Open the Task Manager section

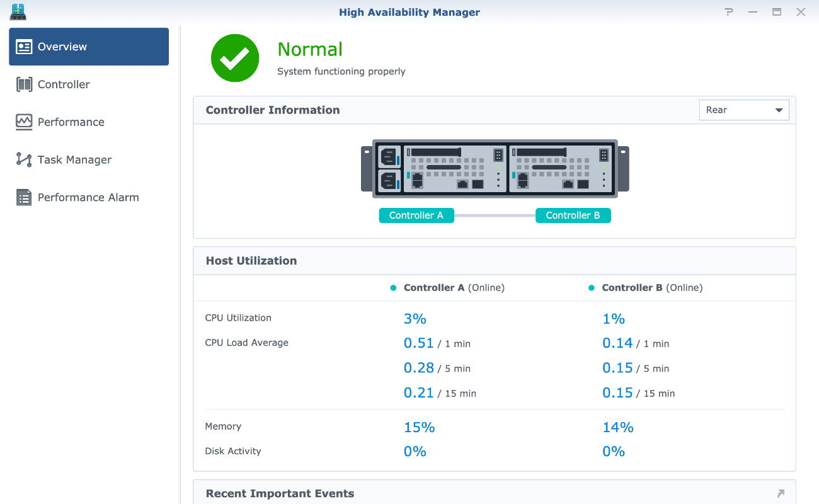click(74, 160)
